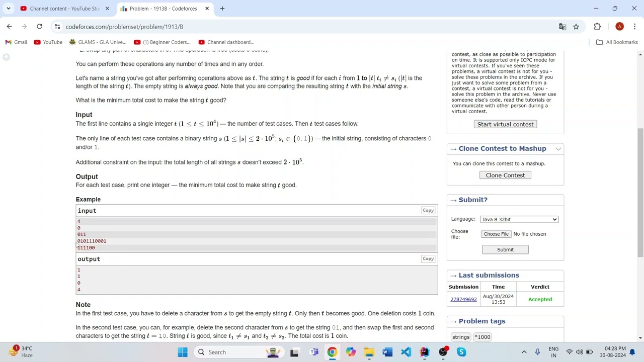Open File Explorer from taskbar
This screenshot has height=362, width=644.
point(369,352)
